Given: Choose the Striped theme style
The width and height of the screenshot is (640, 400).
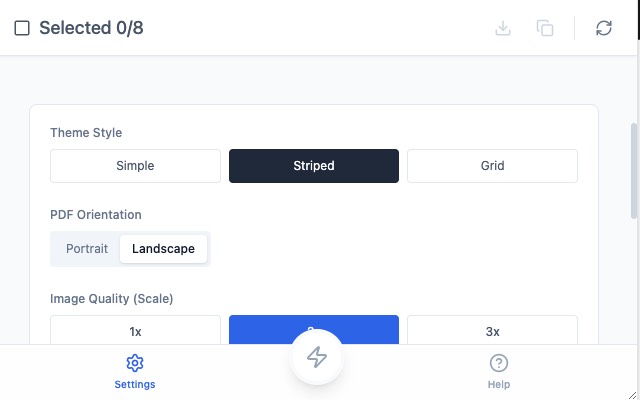Looking at the screenshot, I should coord(314,166).
